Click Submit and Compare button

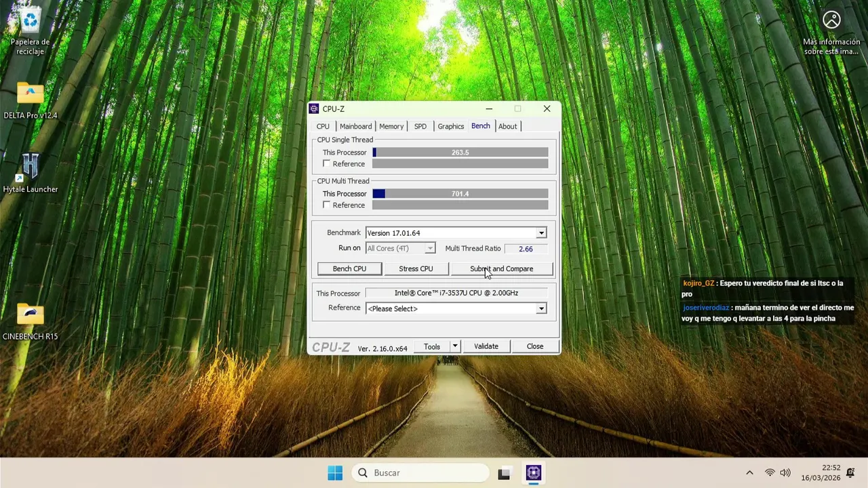(502, 269)
